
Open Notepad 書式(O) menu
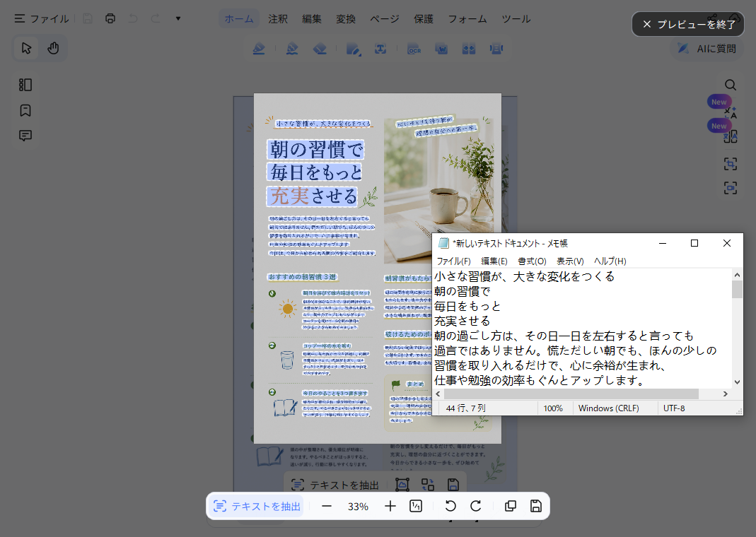coord(532,261)
